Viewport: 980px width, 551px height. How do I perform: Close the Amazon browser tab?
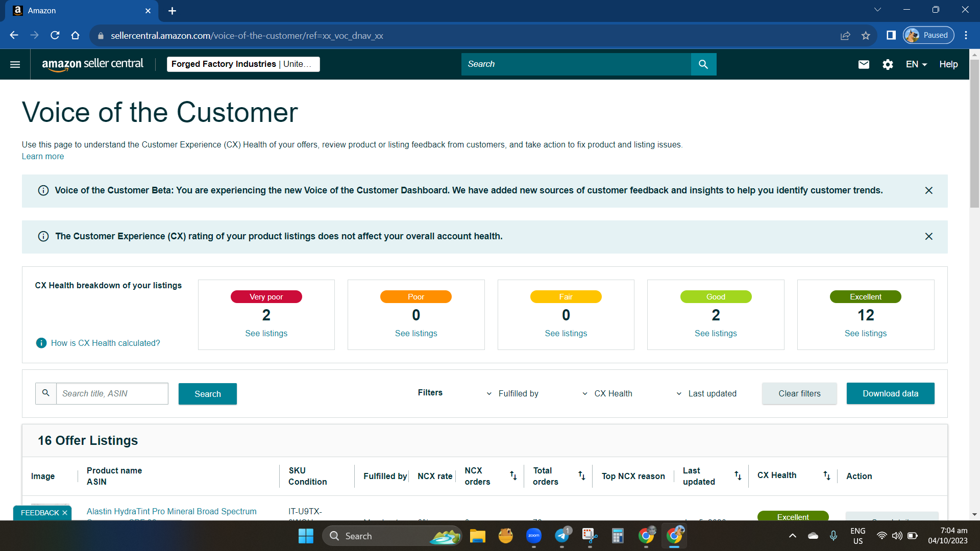click(148, 11)
